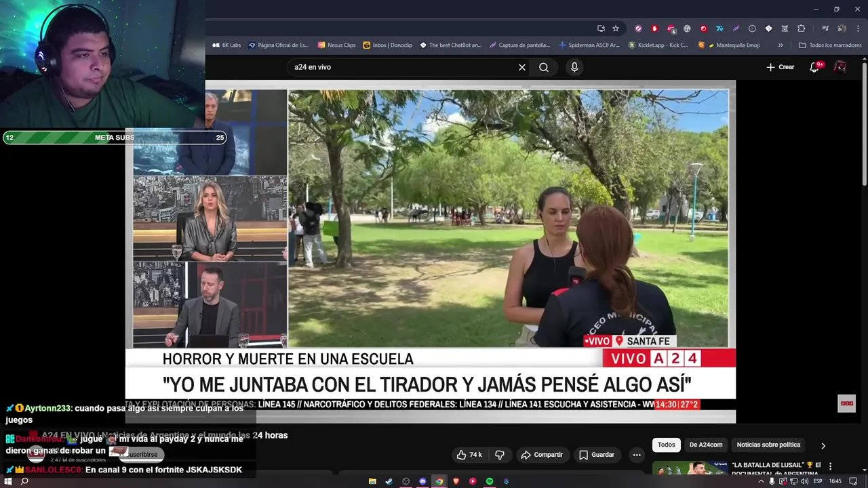Show more filter chips with right arrow
The image size is (868, 488).
tap(823, 446)
